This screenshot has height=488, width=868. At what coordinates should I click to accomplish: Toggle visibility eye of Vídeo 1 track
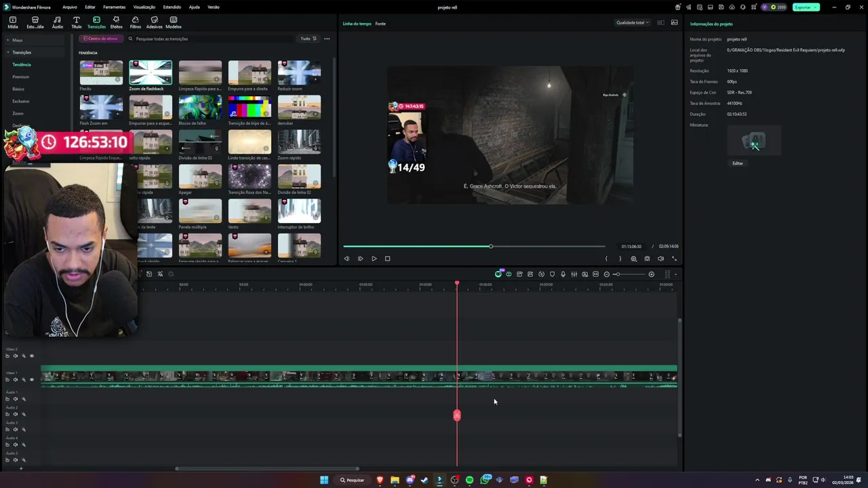pyautogui.click(x=31, y=380)
